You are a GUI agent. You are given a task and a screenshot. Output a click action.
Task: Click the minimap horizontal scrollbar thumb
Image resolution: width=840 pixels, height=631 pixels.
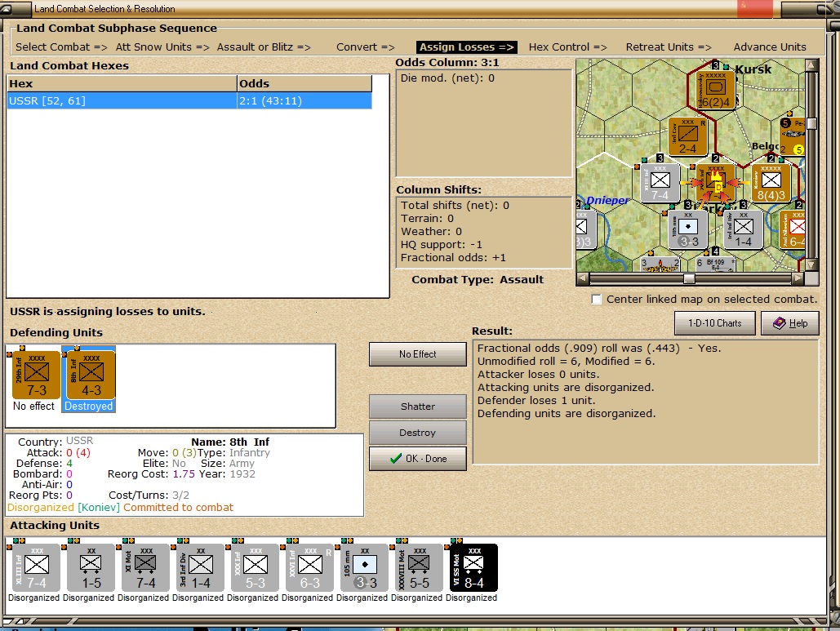(690, 278)
